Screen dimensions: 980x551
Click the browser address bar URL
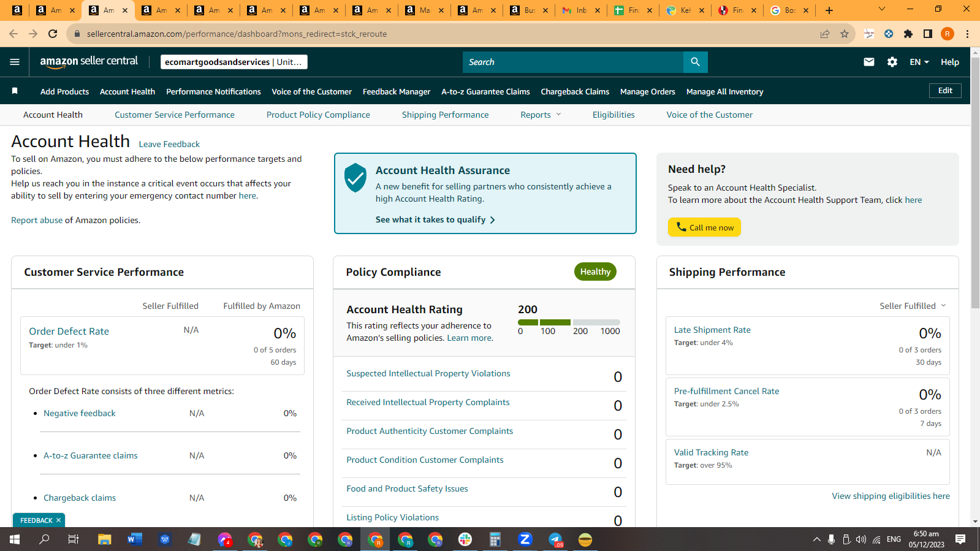[237, 34]
